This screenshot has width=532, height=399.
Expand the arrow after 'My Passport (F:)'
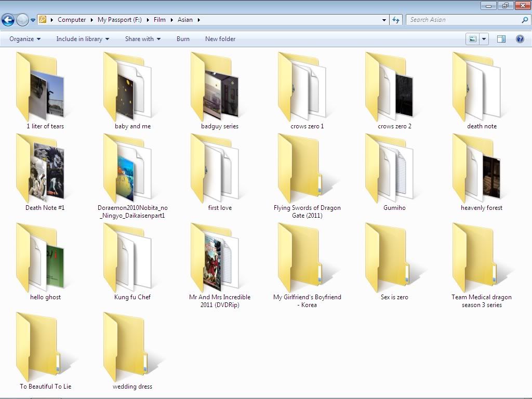click(148, 20)
